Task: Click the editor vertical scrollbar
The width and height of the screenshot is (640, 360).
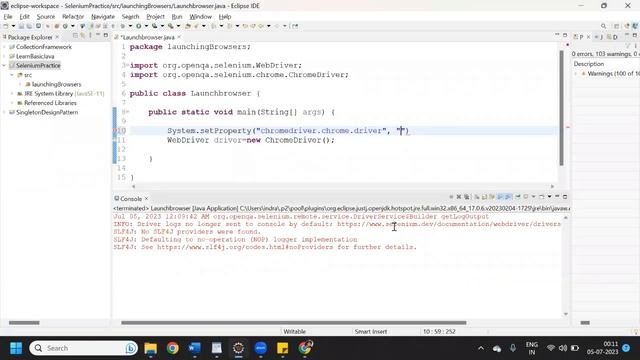Action: [x=562, y=108]
